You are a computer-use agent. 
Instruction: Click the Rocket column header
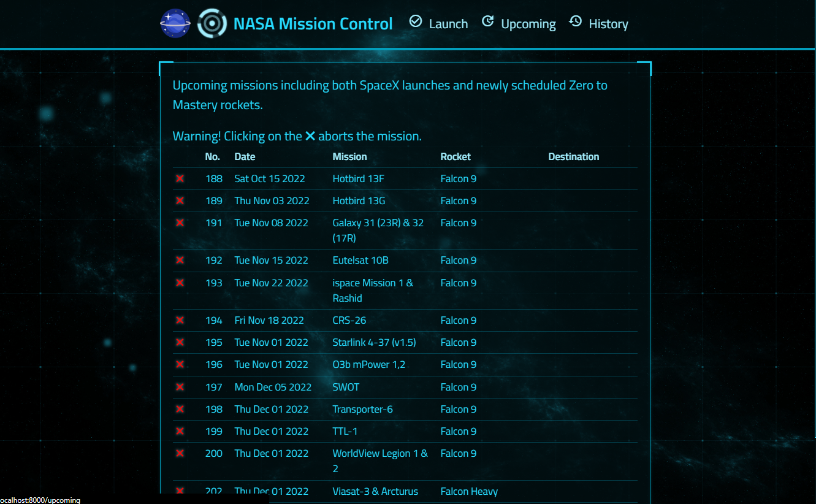pyautogui.click(x=456, y=156)
